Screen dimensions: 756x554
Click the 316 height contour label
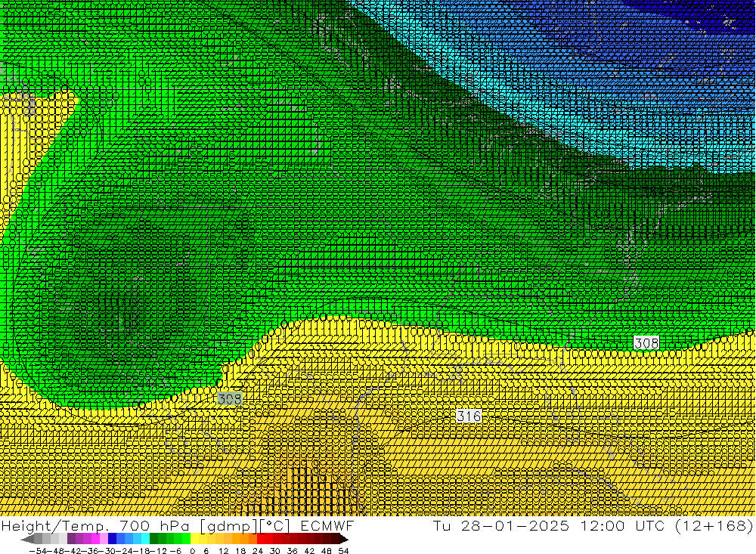pyautogui.click(x=469, y=416)
